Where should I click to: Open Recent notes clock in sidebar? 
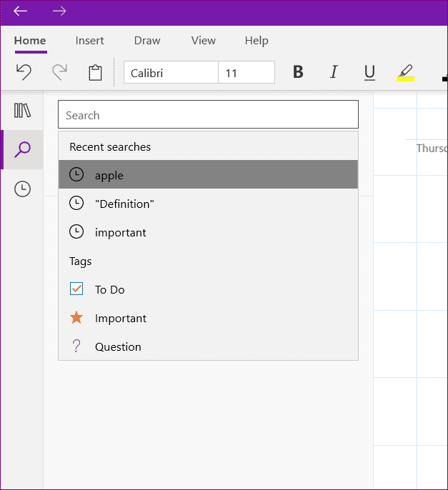click(x=23, y=189)
